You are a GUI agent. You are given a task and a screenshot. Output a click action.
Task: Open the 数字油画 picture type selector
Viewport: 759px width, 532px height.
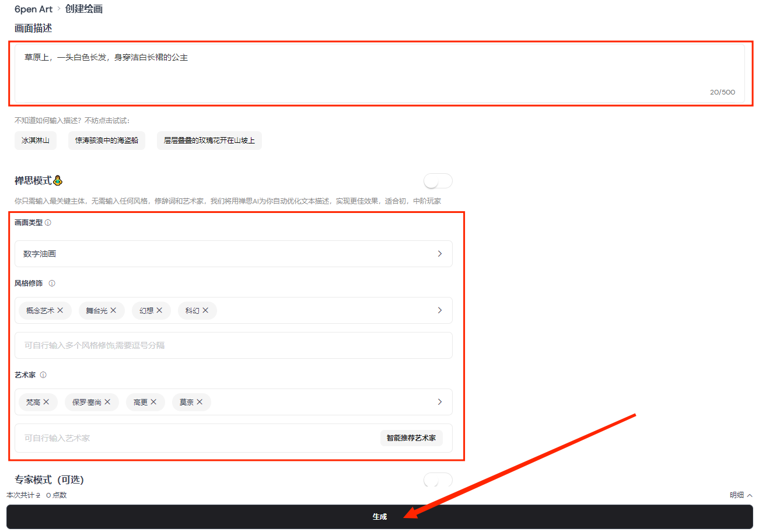233,254
